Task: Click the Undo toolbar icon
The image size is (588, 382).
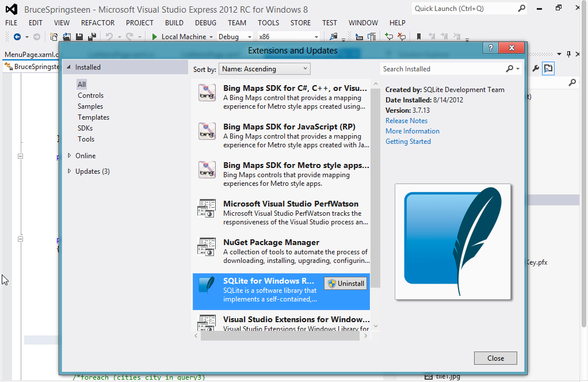Action: click(x=109, y=37)
